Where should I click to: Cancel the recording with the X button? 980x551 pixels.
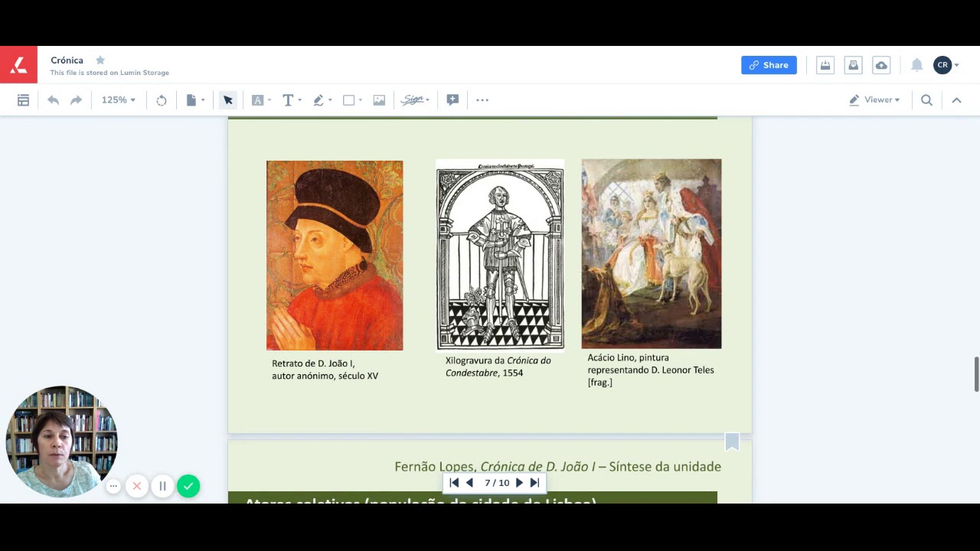coord(137,486)
